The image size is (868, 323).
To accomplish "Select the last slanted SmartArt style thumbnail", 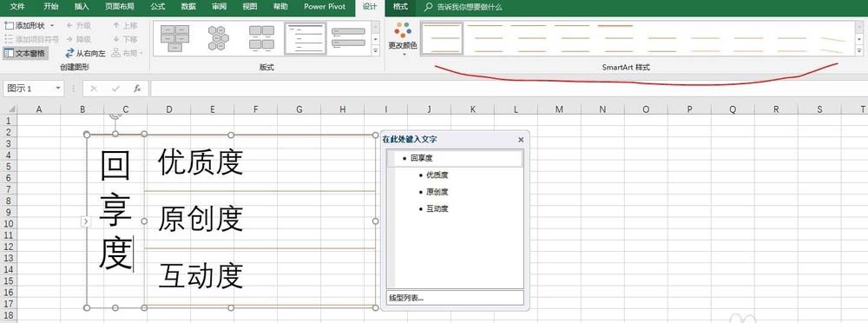I will pos(832,38).
